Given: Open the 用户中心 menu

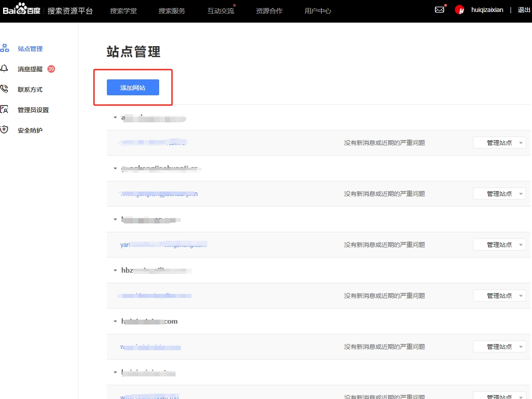Looking at the screenshot, I should click(x=318, y=11).
